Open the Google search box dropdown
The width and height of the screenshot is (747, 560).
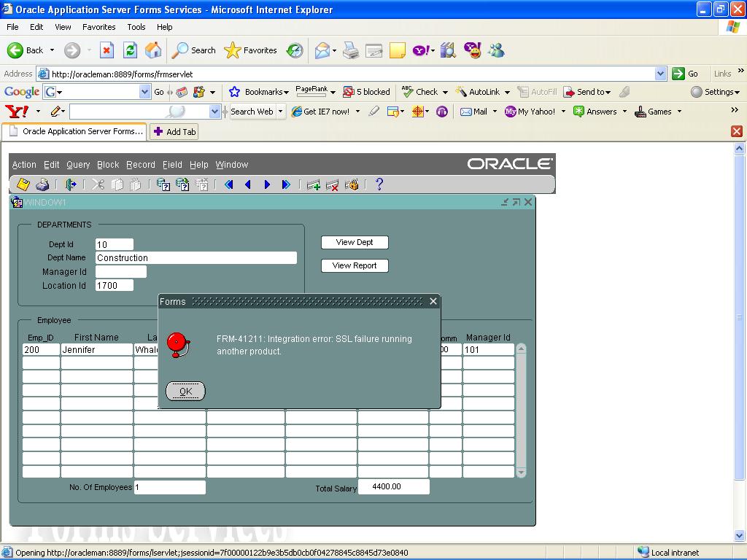tap(144, 92)
